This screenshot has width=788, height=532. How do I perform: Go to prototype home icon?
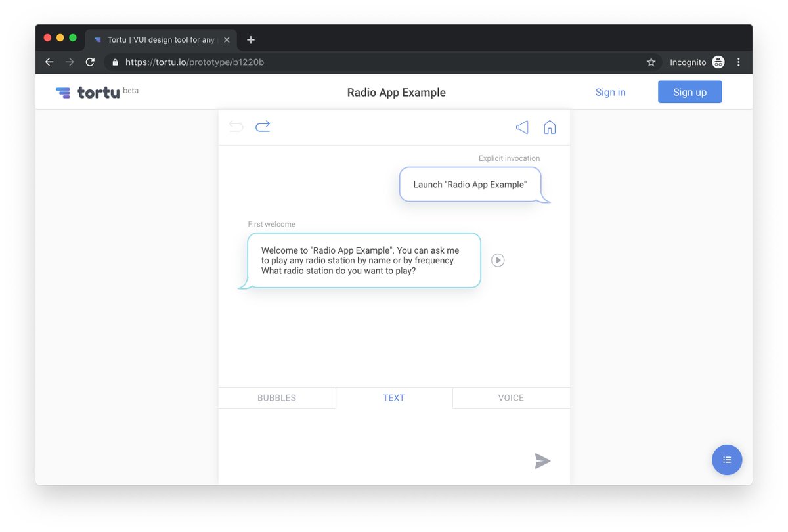pos(550,127)
